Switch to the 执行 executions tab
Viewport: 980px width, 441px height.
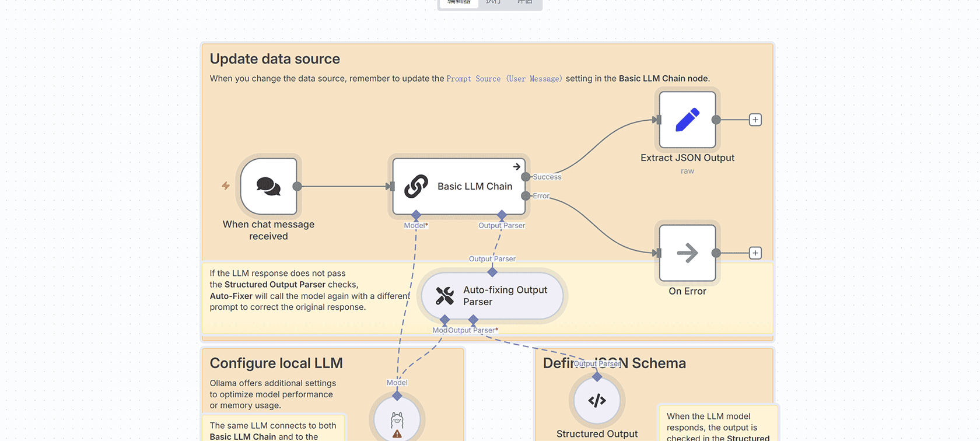(x=494, y=2)
